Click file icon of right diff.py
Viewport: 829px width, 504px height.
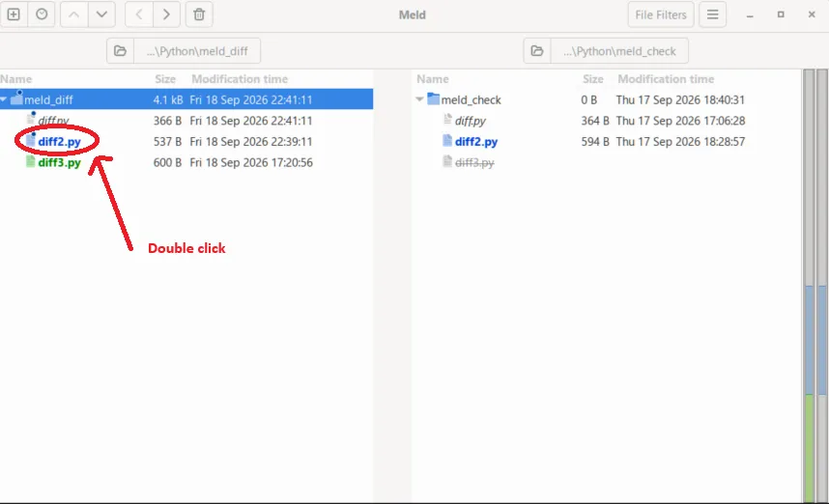point(447,120)
